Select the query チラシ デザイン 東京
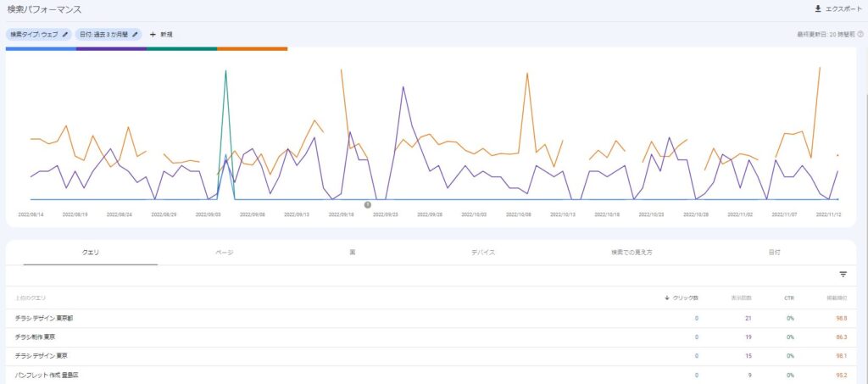 pos(41,356)
